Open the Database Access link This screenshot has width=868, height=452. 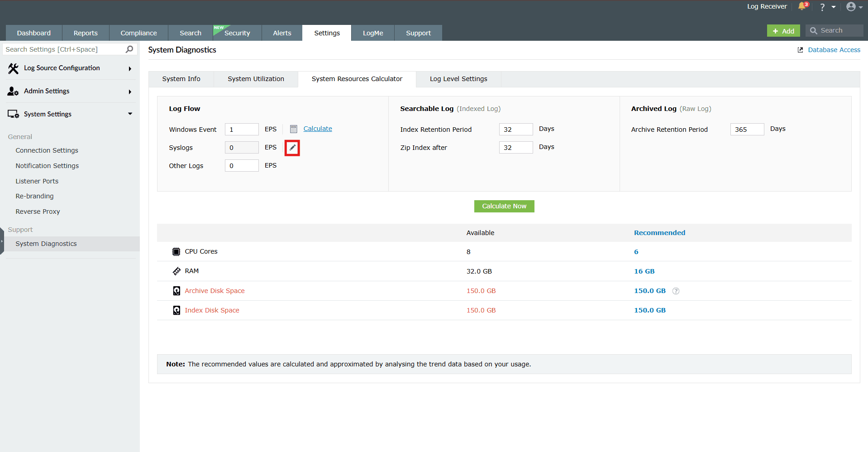[x=834, y=50]
